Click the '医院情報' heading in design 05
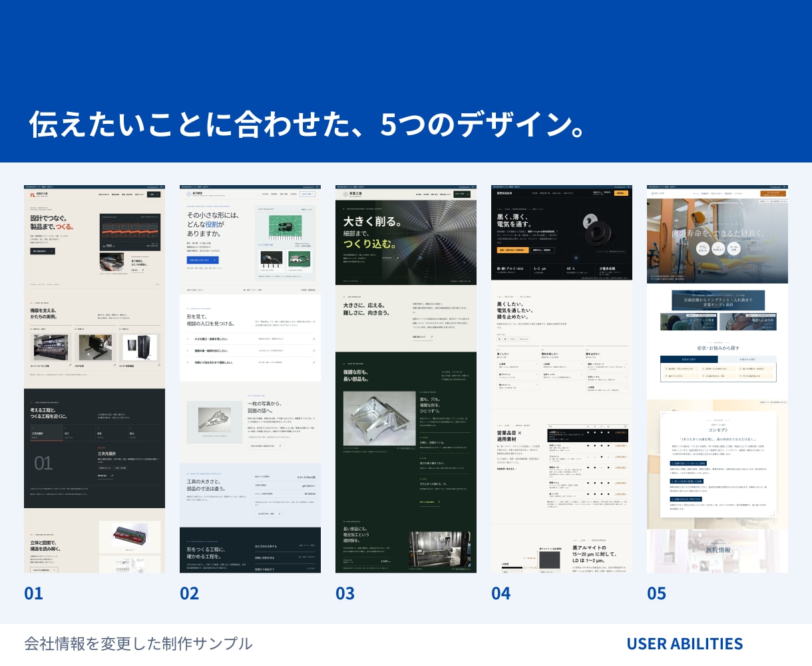The width and height of the screenshot is (812, 666). 717,550
